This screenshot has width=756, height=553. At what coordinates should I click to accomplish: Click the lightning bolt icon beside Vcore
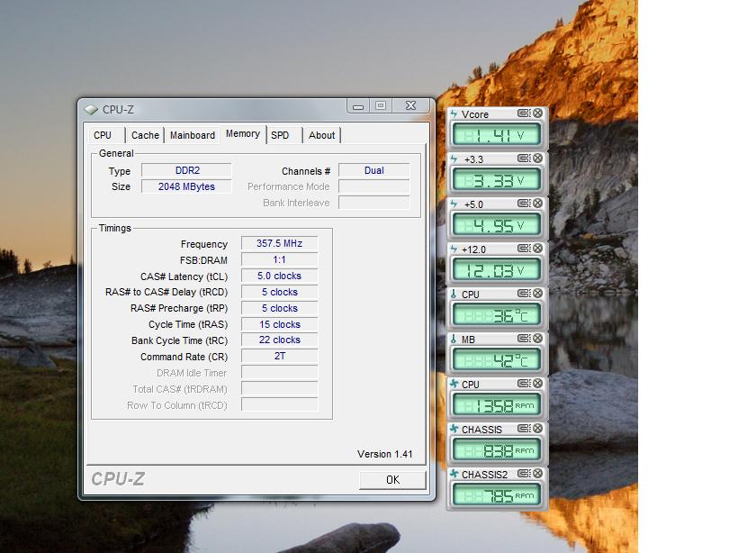coord(454,113)
